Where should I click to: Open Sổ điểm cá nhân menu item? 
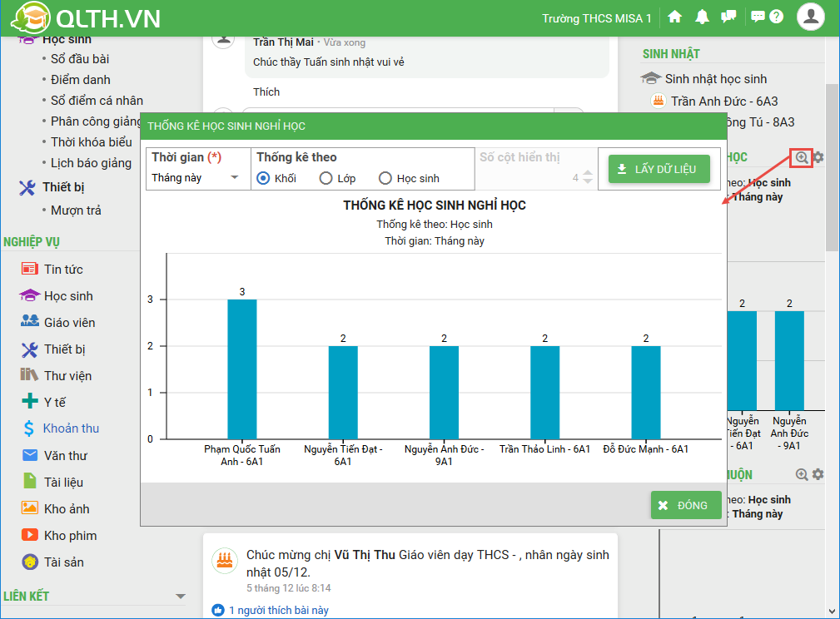[x=97, y=100]
